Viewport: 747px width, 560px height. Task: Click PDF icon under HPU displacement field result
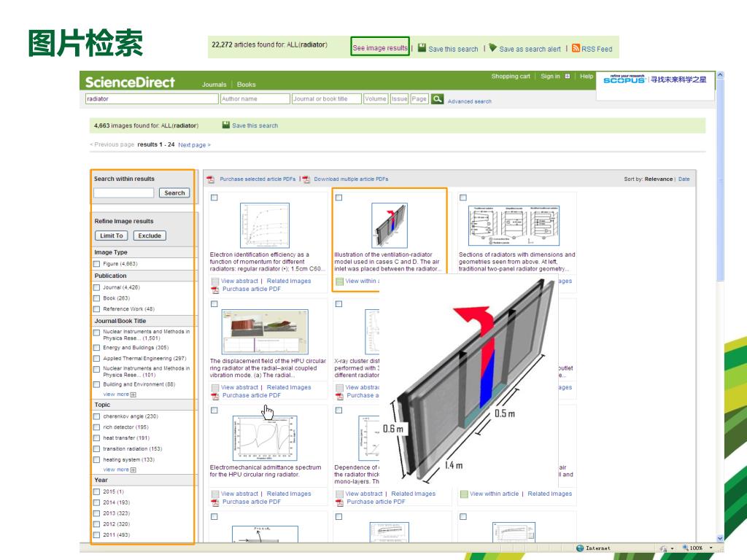click(215, 396)
